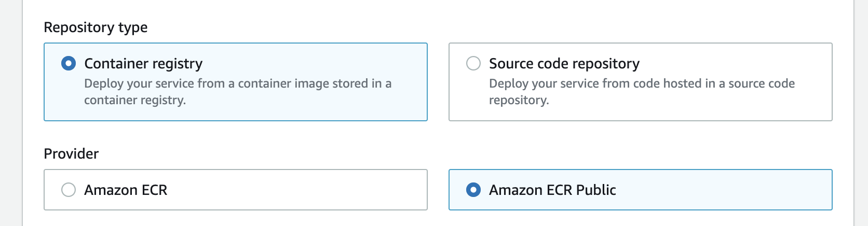This screenshot has height=226, width=868.
Task: Click the 'Container registry' title text
Action: tap(143, 63)
